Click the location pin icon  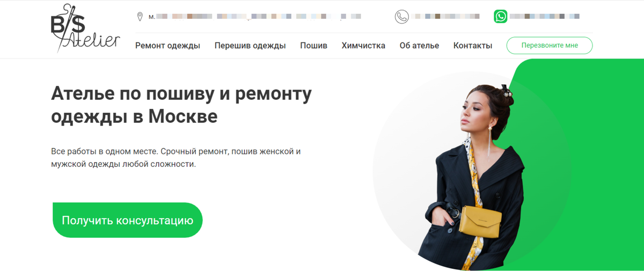coord(140,17)
